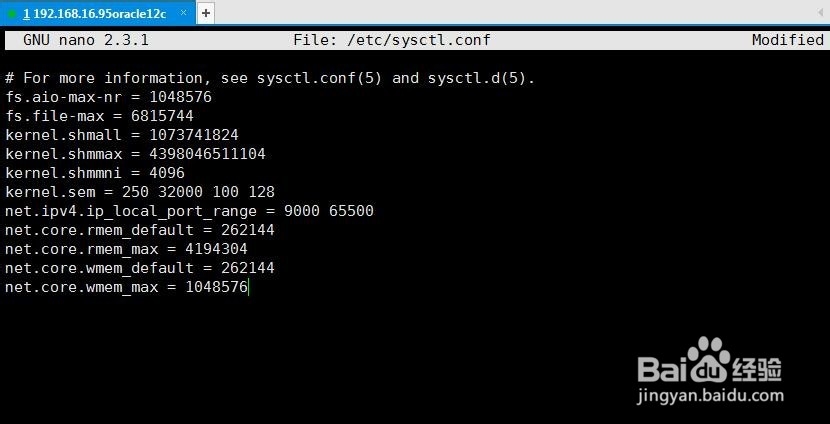Click the GNU nano 2.3.1 title text

[86, 40]
